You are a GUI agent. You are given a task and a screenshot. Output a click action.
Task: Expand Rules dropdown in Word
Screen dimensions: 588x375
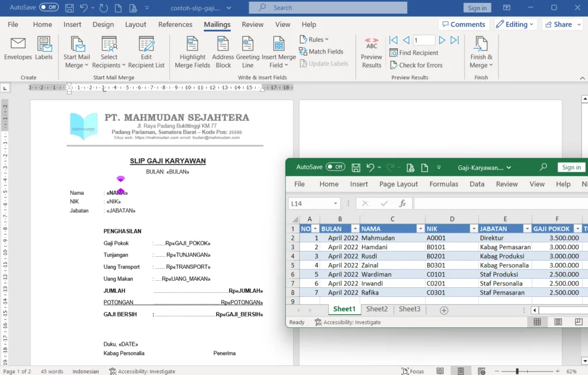click(314, 40)
